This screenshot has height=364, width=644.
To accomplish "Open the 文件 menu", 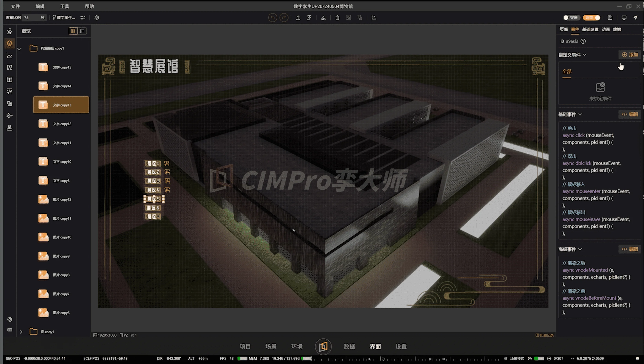I will (x=15, y=6).
